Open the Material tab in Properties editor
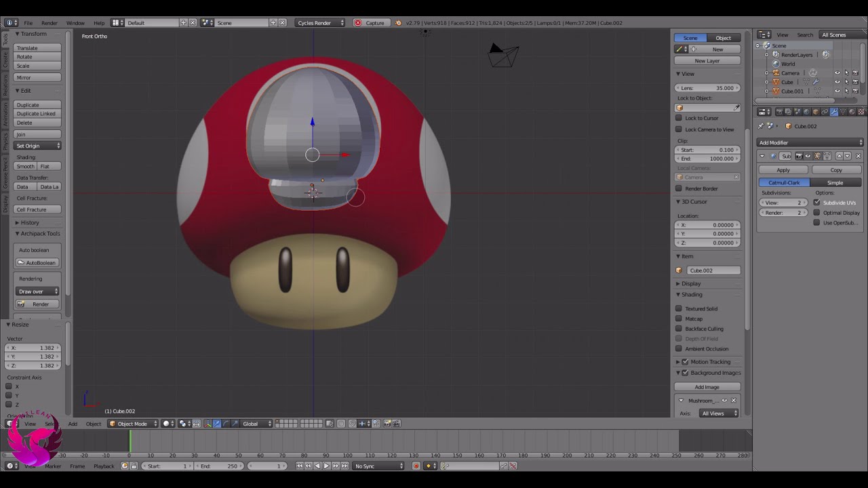The image size is (868, 488). [x=852, y=112]
